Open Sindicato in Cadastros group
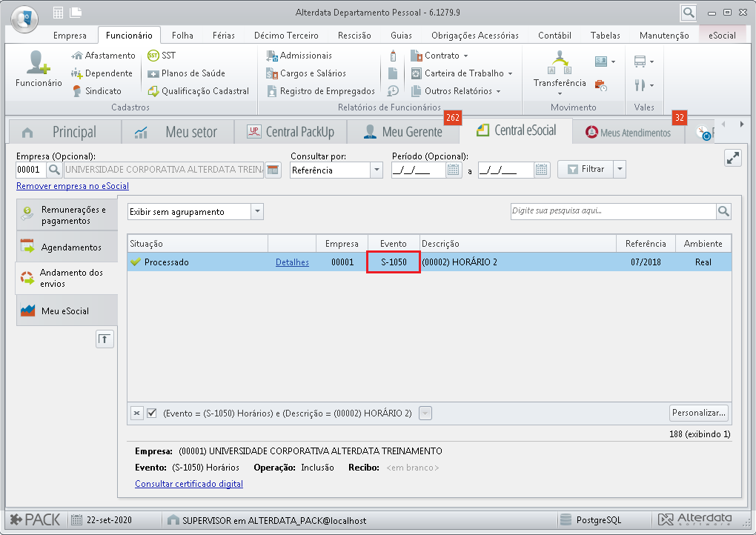Viewport: 756px width, 535px height. [97, 91]
